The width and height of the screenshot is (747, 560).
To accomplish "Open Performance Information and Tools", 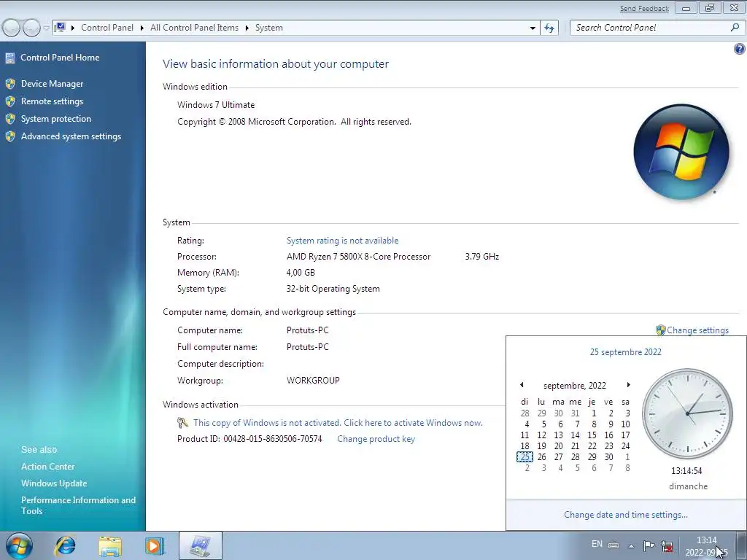I will click(x=78, y=505).
